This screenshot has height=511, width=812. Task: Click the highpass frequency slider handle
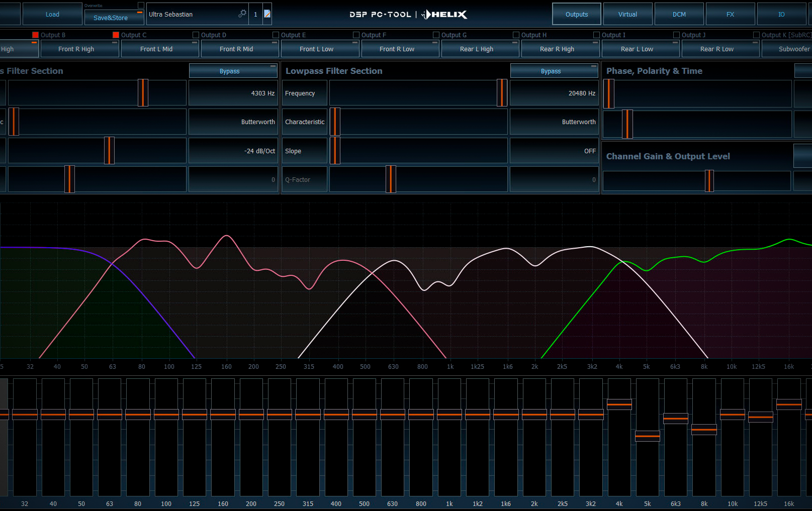(143, 93)
